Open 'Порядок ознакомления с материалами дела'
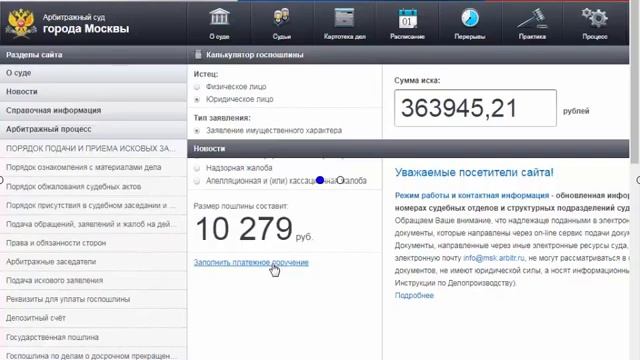Screen dimensions: 640x360 coord(93,167)
